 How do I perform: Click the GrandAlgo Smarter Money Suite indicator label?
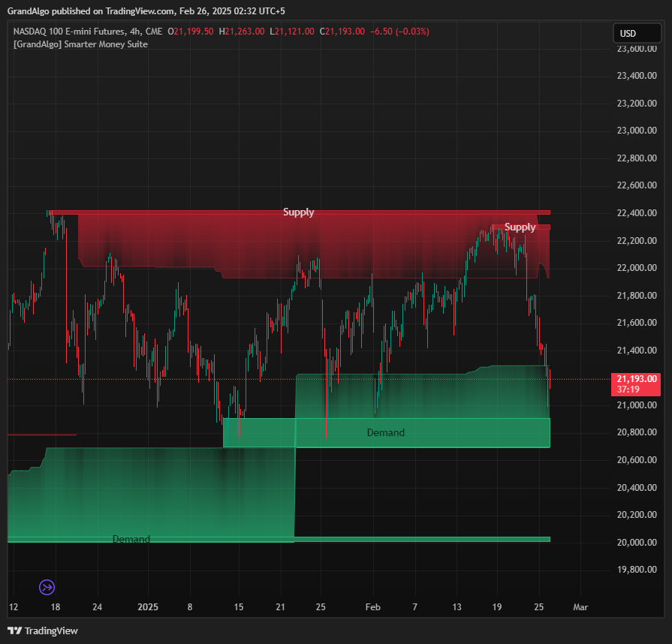80,44
